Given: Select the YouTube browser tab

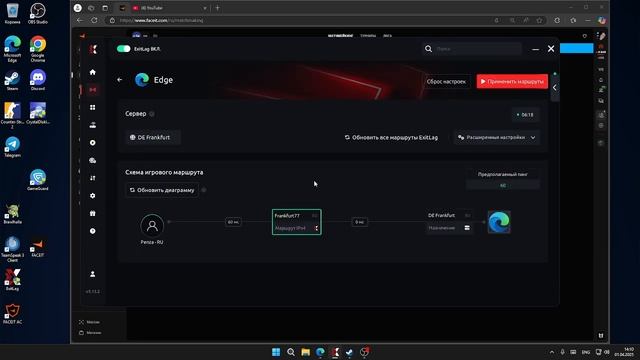Looking at the screenshot, I should (x=169, y=8).
